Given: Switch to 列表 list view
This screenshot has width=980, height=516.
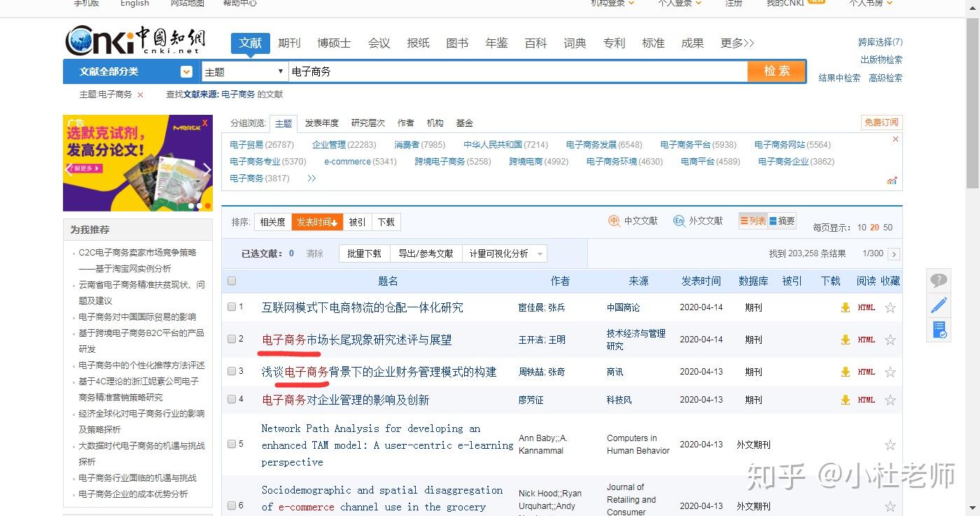Looking at the screenshot, I should (x=753, y=221).
